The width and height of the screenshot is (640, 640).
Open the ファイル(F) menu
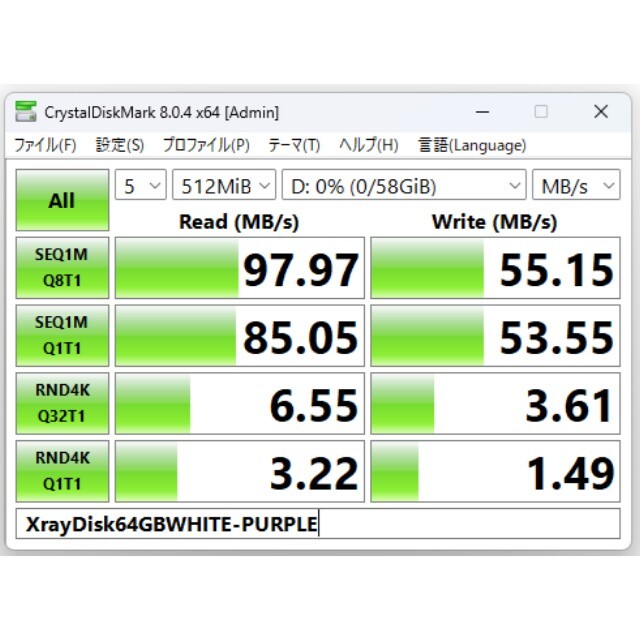click(x=45, y=145)
